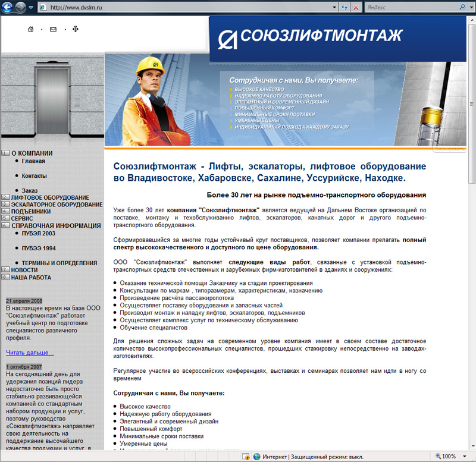
Task: Stop loading with the red X
Action: [x=356, y=7]
